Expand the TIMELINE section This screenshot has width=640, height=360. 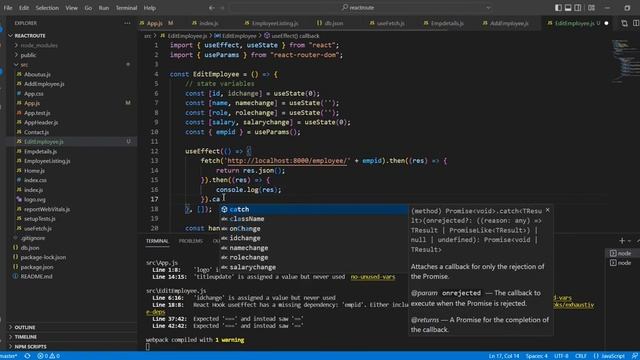pos(26,337)
